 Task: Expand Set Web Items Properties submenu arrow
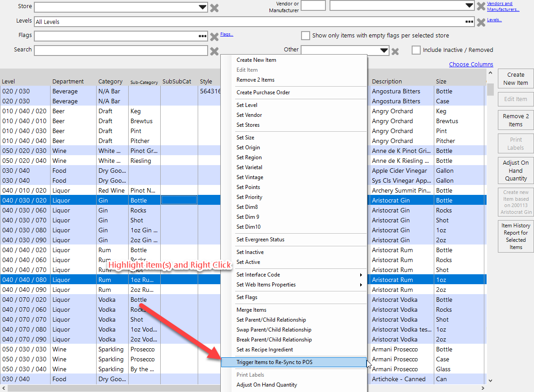pyautogui.click(x=361, y=285)
